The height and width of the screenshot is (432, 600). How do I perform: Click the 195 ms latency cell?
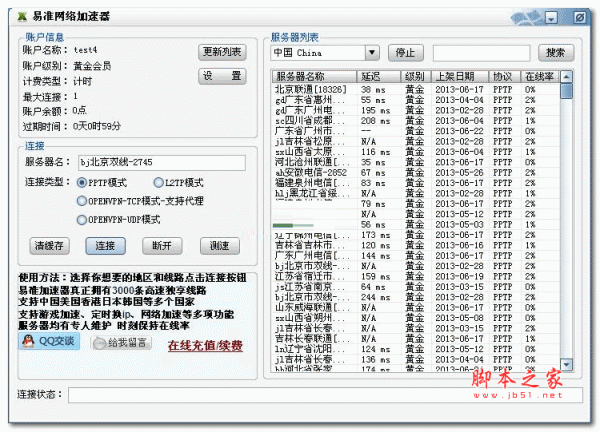375,110
